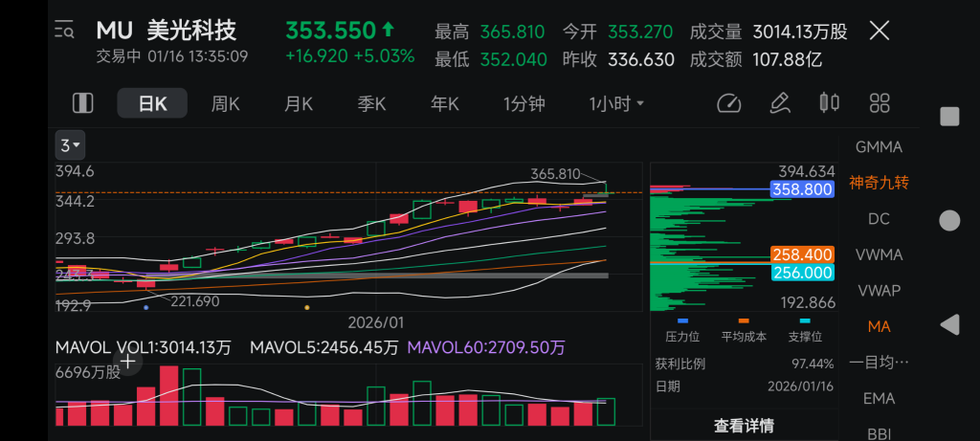The height and width of the screenshot is (441, 980).
Task: Tap the Android recent apps square
Action: (950, 116)
